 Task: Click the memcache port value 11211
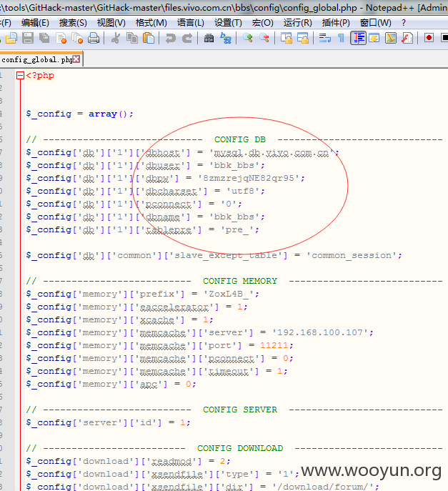(274, 345)
